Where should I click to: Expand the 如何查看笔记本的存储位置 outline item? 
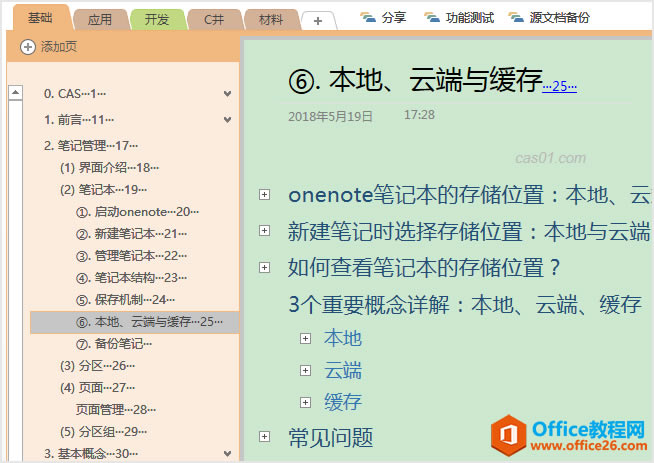click(x=264, y=267)
